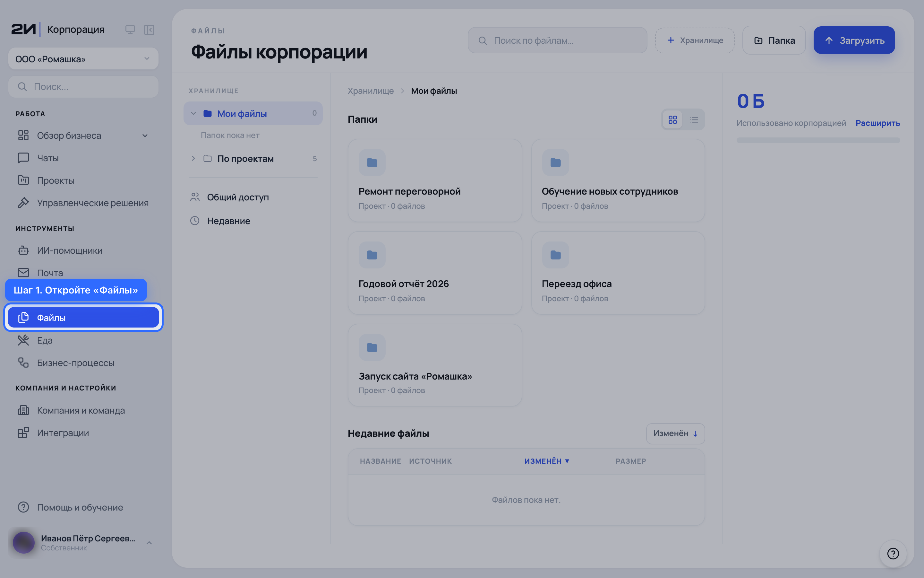Viewport: 924px width, 578px height.
Task: Go to Управленческие решения
Action: point(83,203)
